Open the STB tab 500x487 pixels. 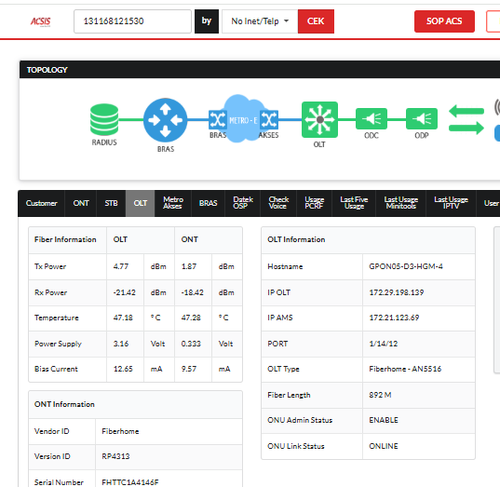tap(111, 203)
